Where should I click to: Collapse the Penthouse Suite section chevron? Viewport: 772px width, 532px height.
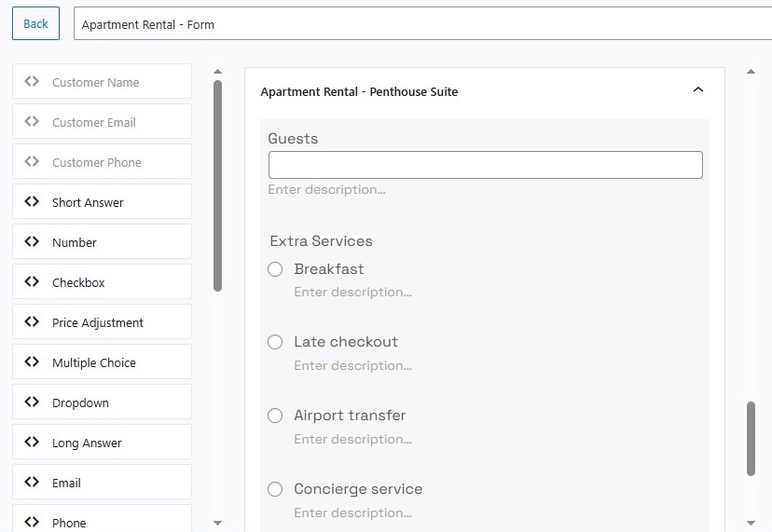(698, 89)
